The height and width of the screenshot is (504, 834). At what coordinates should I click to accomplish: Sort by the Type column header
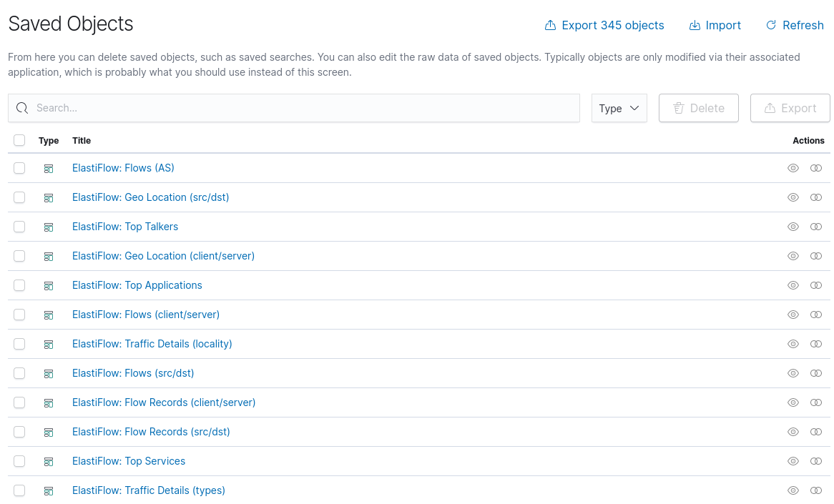(49, 140)
